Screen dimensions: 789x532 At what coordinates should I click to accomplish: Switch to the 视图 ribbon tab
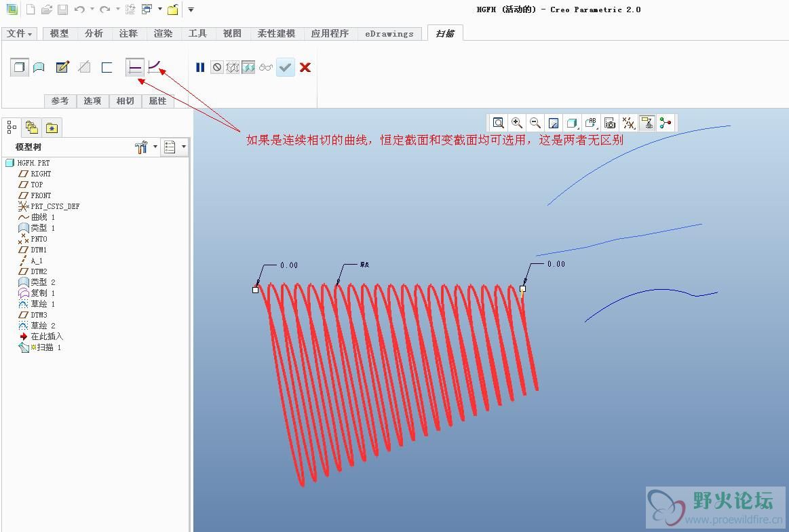click(x=232, y=33)
